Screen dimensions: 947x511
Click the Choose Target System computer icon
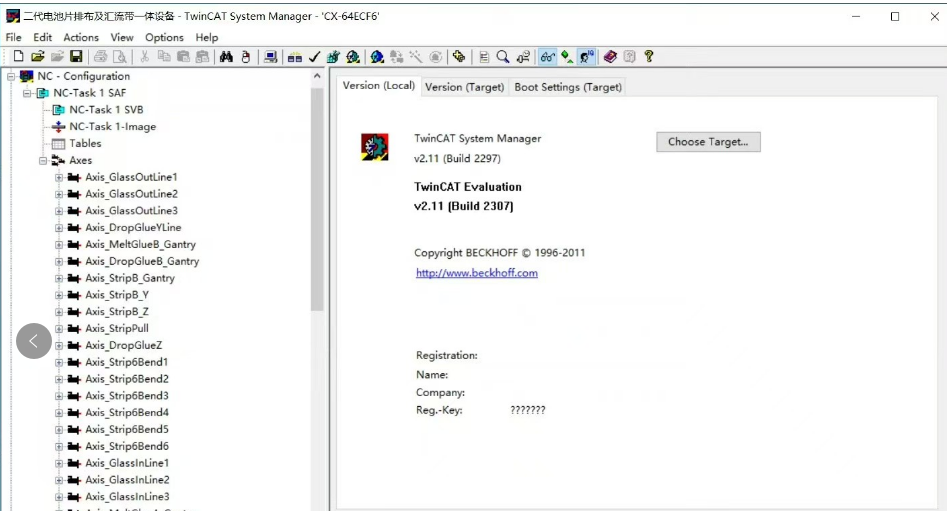[x=271, y=57]
